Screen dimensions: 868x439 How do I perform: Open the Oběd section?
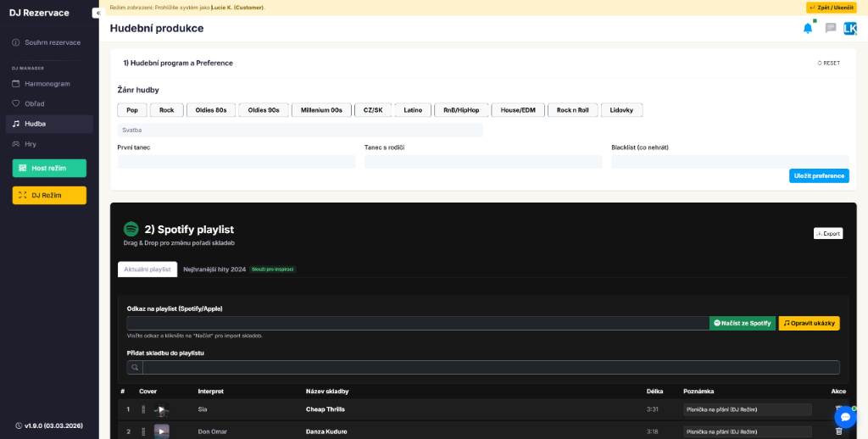point(49,103)
